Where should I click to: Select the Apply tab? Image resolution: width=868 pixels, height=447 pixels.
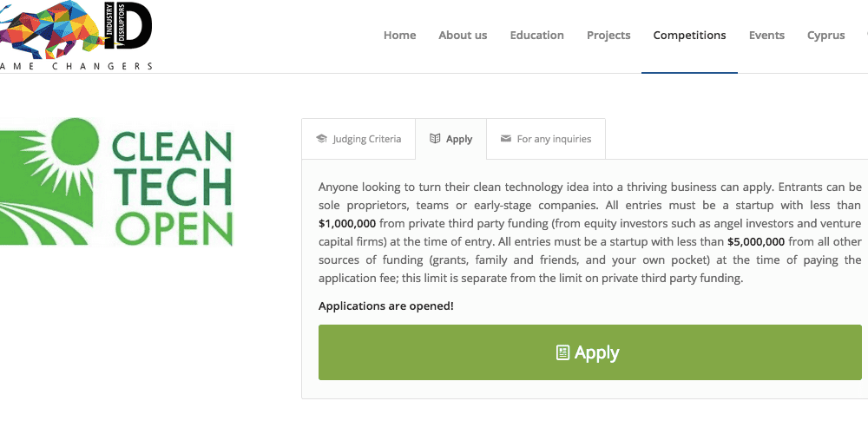pos(459,139)
